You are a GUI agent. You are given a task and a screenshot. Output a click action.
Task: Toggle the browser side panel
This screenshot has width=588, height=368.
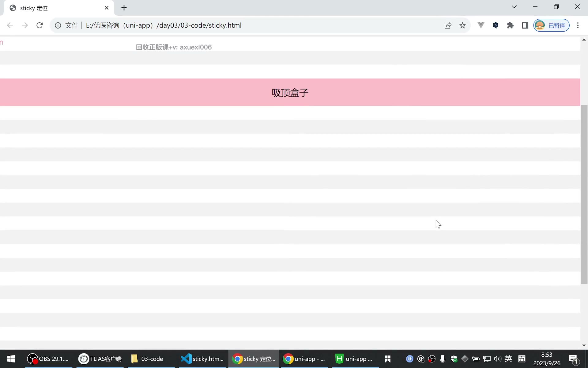click(525, 25)
